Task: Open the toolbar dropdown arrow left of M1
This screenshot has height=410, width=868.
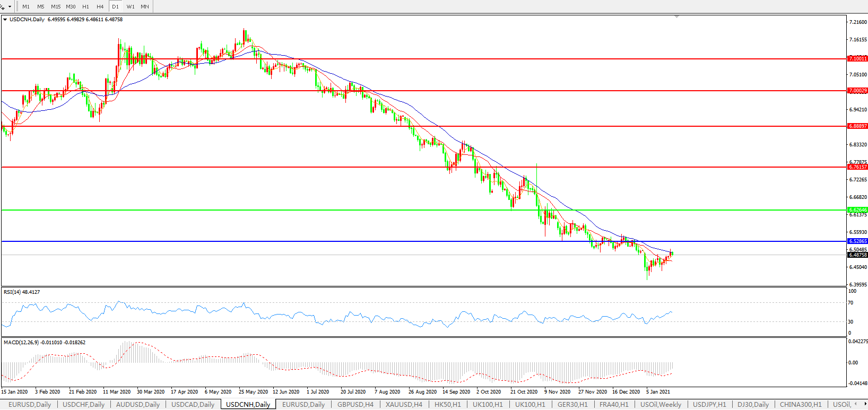Action: coord(10,7)
